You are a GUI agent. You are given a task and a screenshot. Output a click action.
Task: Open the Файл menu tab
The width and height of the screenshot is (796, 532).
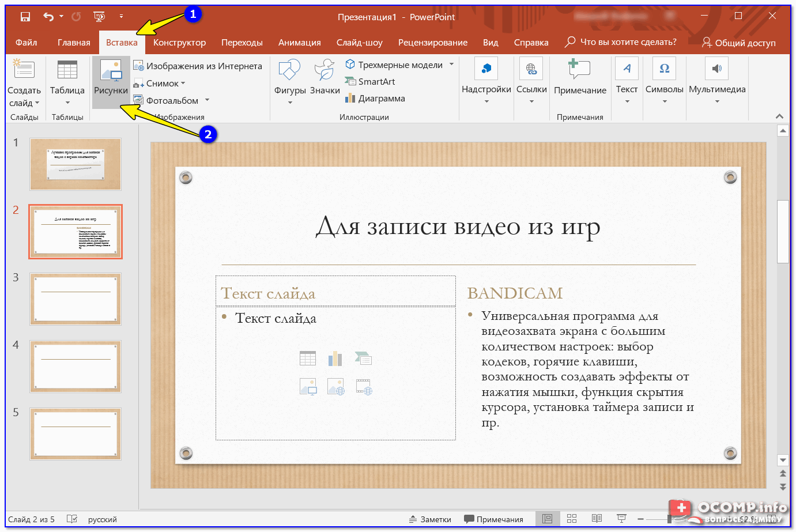coord(26,42)
